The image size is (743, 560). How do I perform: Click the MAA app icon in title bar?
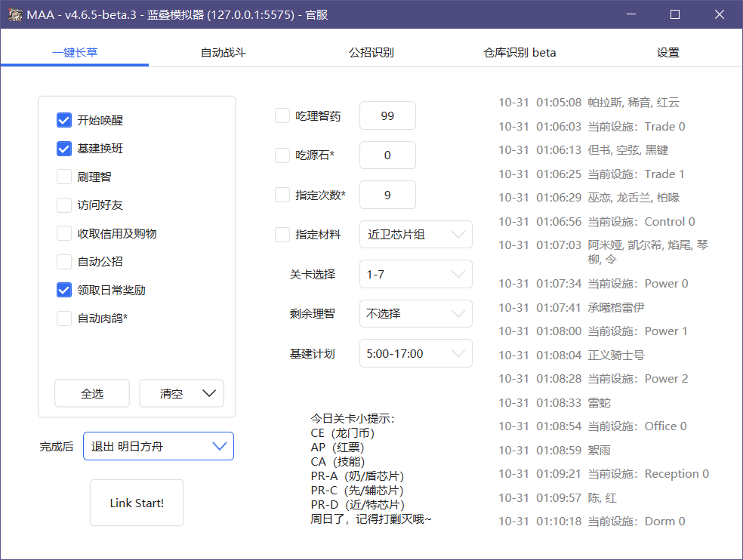coord(15,14)
